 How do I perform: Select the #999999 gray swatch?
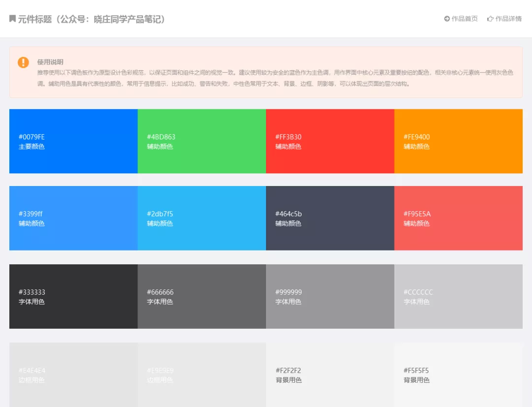coord(330,297)
